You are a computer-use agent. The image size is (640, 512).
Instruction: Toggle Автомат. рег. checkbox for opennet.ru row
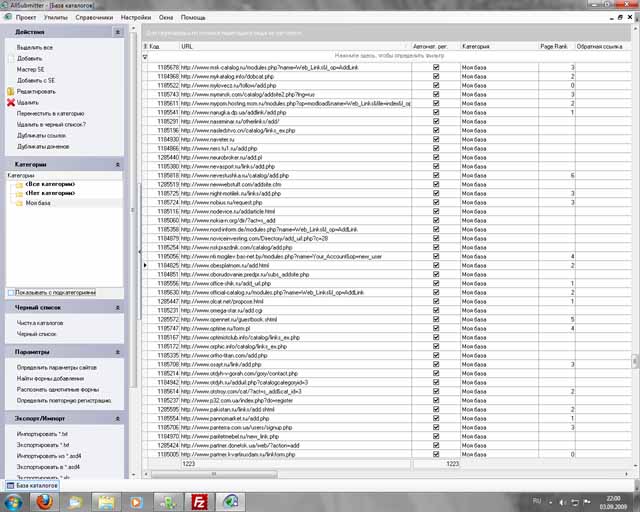point(436,319)
